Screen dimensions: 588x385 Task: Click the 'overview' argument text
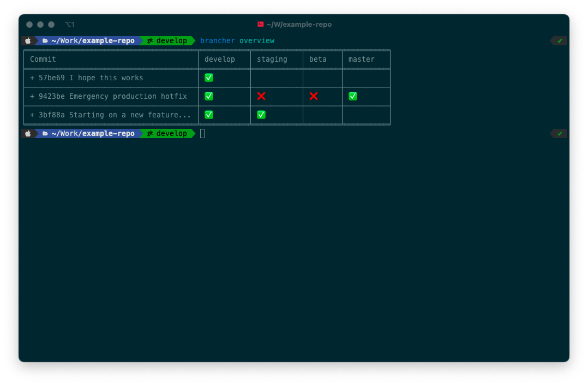pyautogui.click(x=257, y=40)
